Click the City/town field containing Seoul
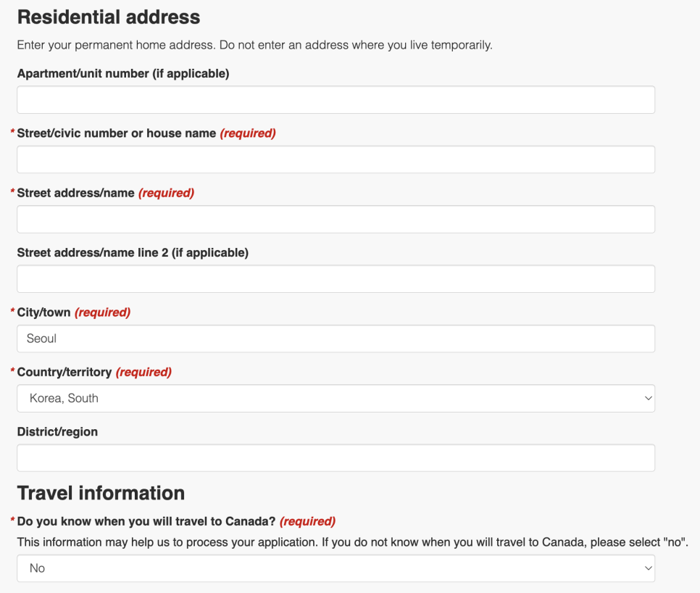 (x=336, y=339)
